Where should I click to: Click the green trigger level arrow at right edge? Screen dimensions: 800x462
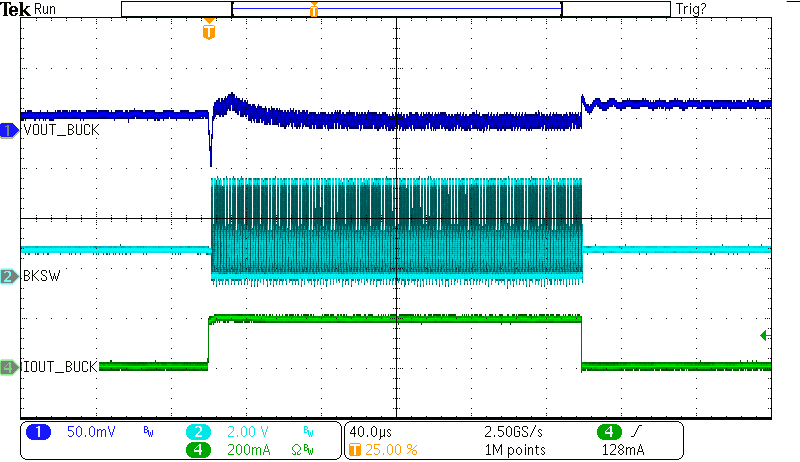(765, 335)
